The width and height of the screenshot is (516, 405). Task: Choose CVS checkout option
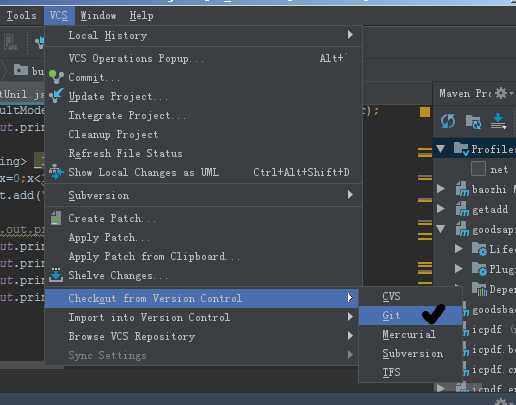point(411,296)
